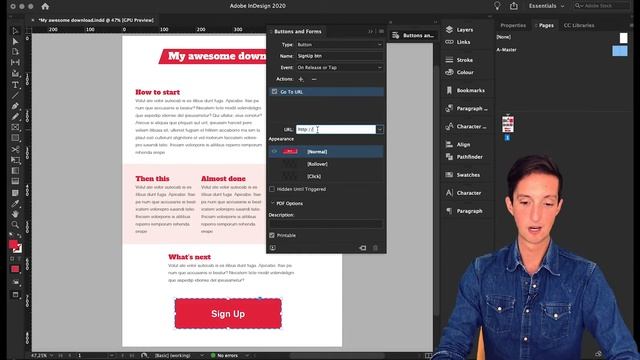Click the convert to object icon
Viewport: 640px width, 360px height.
(x=362, y=248)
